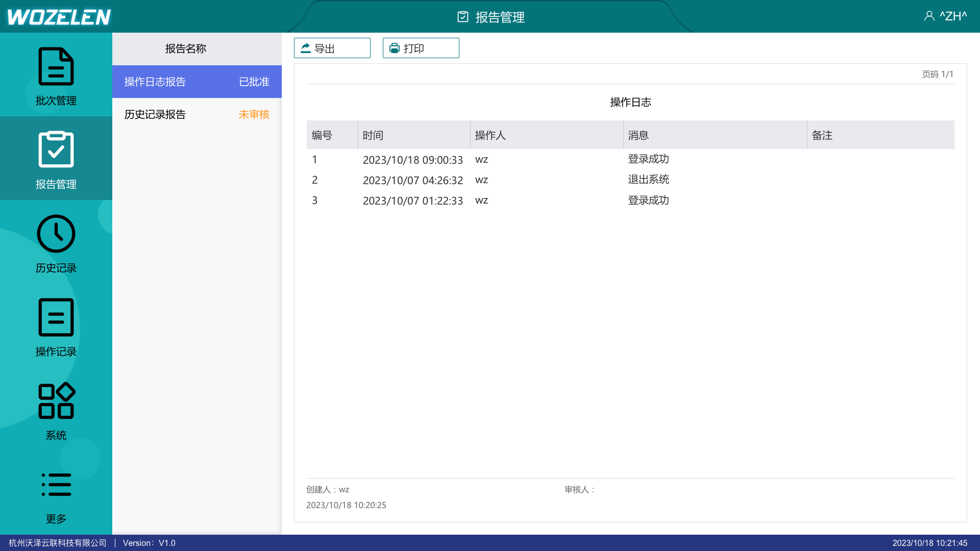Click the ^ZH^ username label
Screen dimensions: 980x551
953,16
